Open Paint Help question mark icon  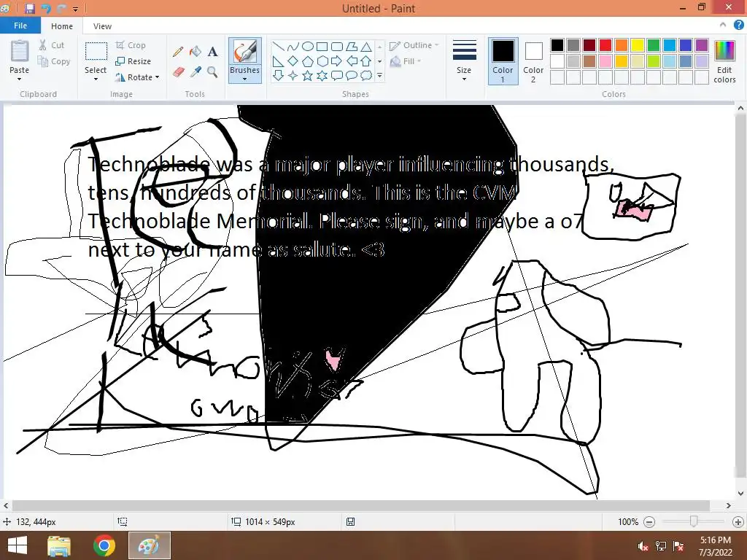pos(738,26)
